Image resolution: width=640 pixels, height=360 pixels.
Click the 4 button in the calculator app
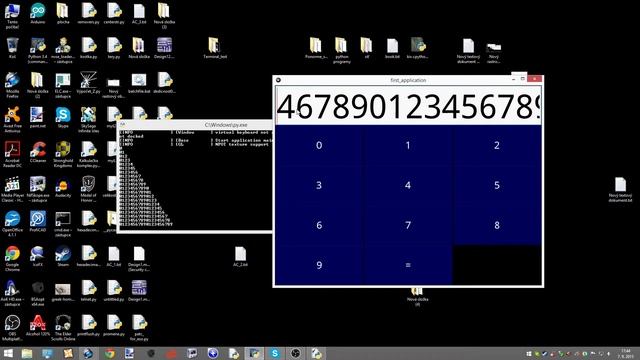click(408, 185)
